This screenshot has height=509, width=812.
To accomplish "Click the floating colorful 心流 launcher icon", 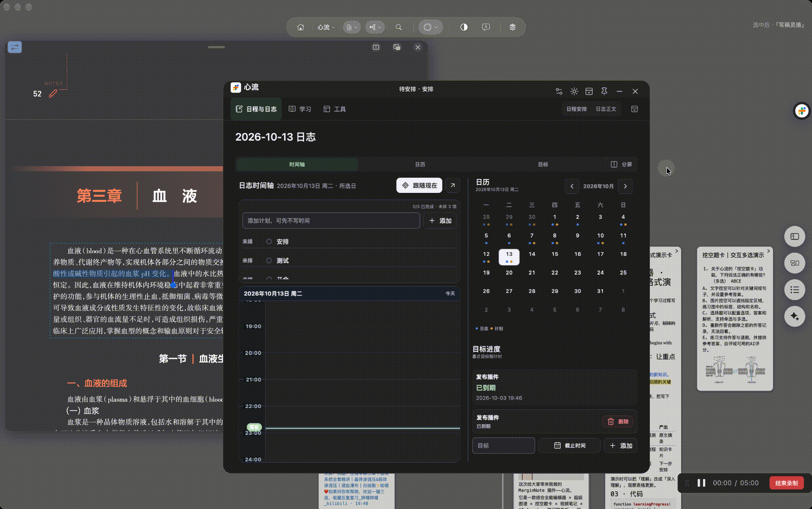I will (801, 111).
